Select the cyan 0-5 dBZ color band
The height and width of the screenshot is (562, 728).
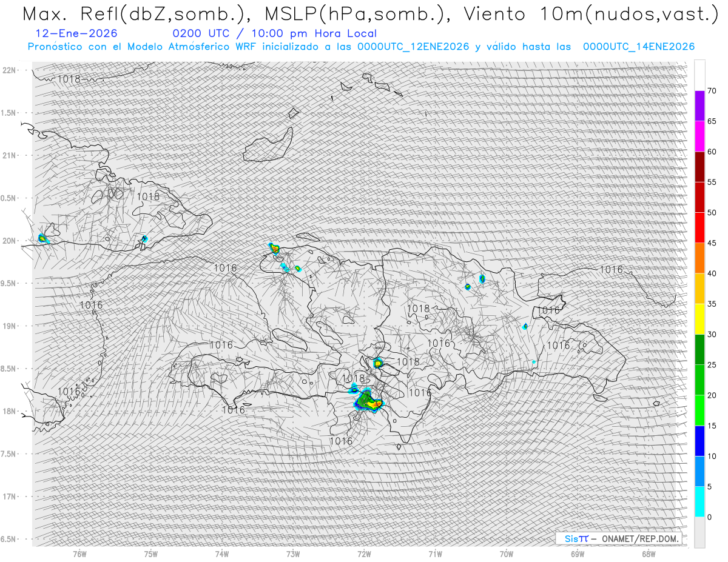click(699, 501)
